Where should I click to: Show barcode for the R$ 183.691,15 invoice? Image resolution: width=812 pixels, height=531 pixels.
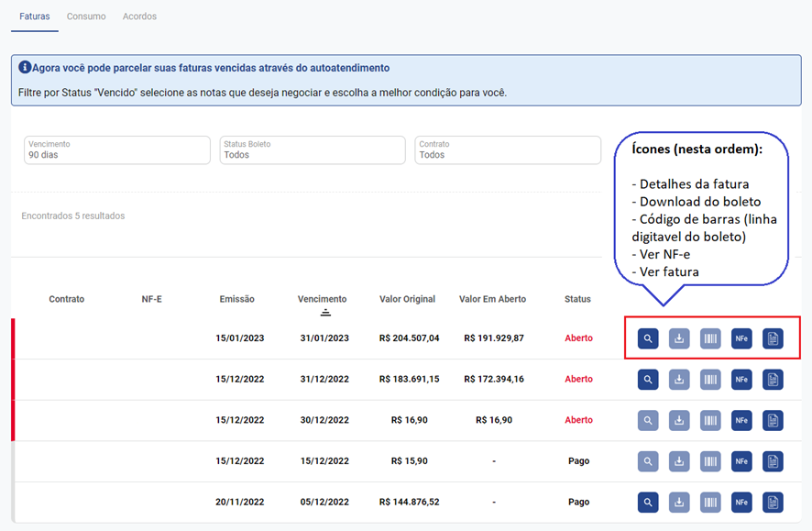pyautogui.click(x=710, y=380)
